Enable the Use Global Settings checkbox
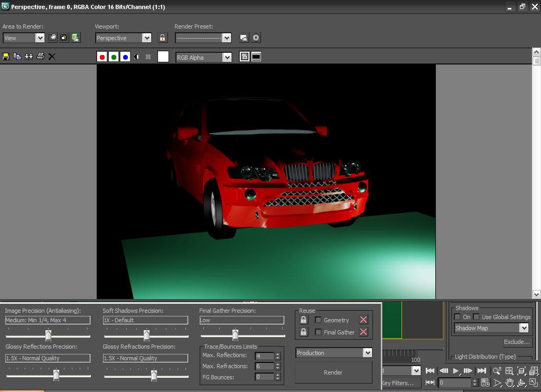The height and width of the screenshot is (392, 541). [476, 317]
